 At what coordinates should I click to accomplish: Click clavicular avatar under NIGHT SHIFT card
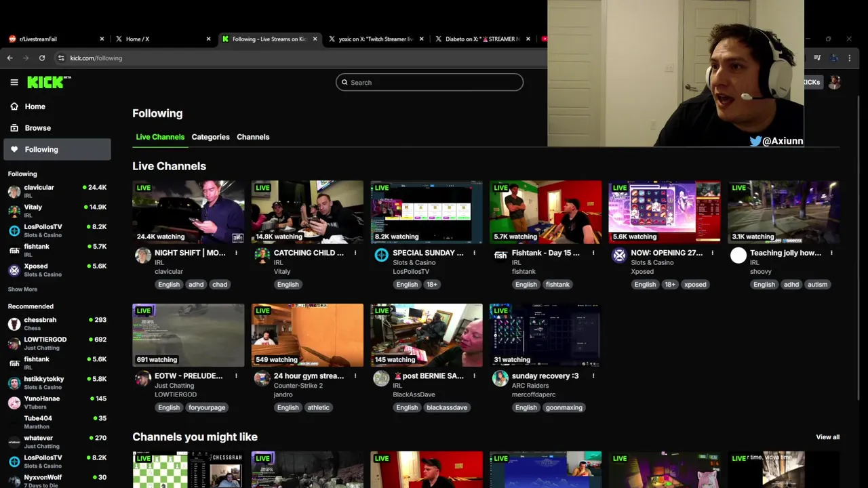143,256
